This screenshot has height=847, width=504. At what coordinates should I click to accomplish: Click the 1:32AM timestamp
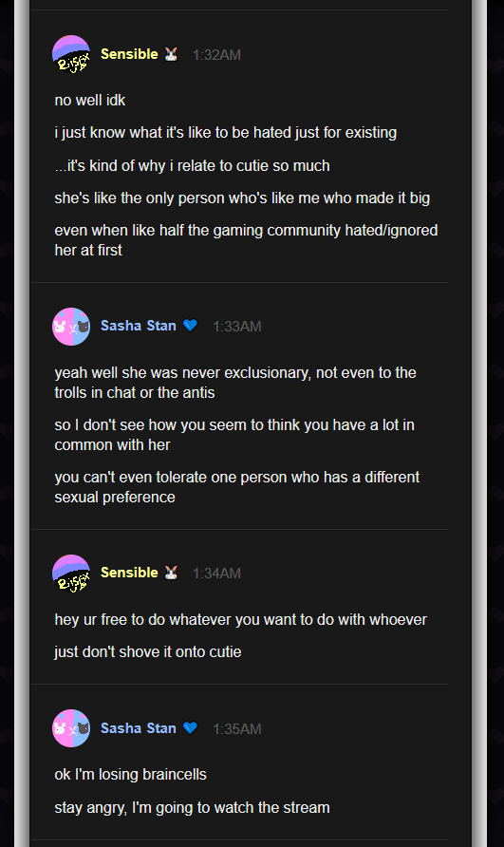[x=216, y=54]
